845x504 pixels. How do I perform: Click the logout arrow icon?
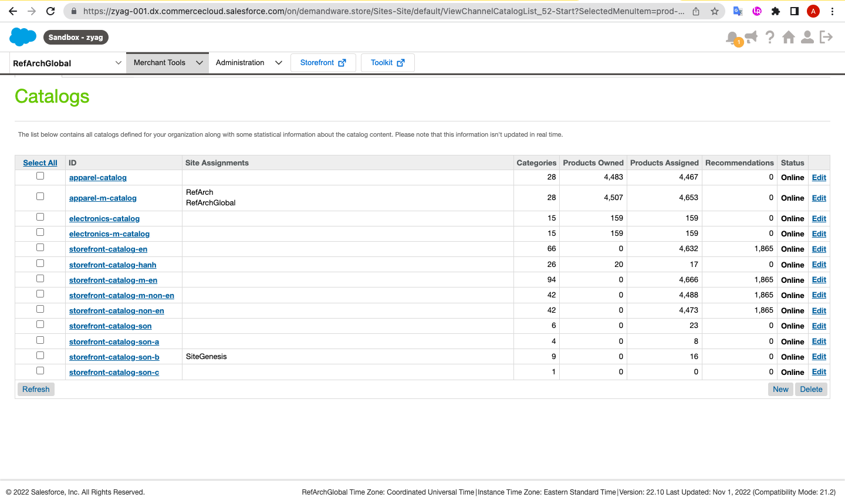coord(826,37)
